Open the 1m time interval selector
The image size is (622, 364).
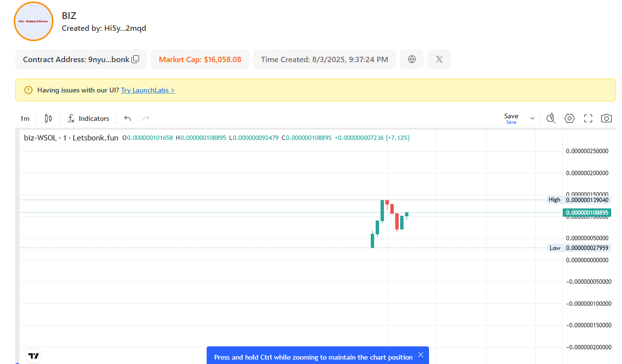click(25, 118)
